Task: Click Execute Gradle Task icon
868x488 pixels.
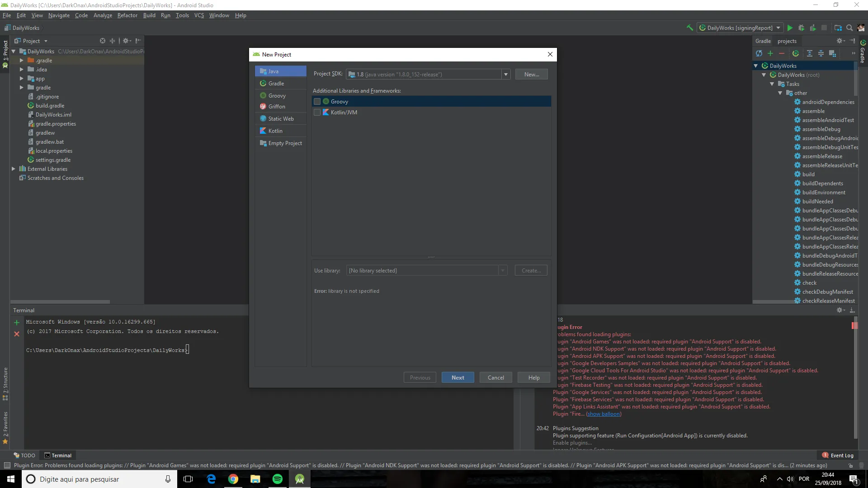Action: [x=796, y=53]
